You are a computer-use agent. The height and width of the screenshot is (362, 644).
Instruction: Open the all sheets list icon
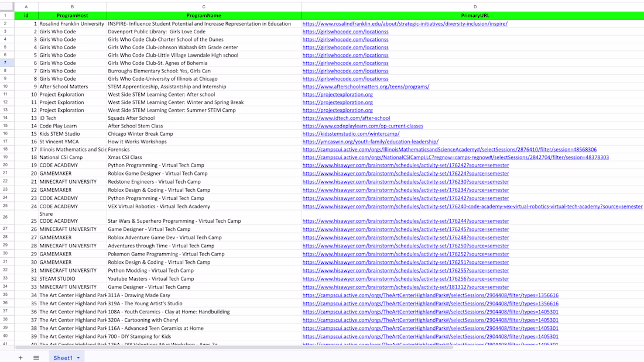(x=36, y=358)
